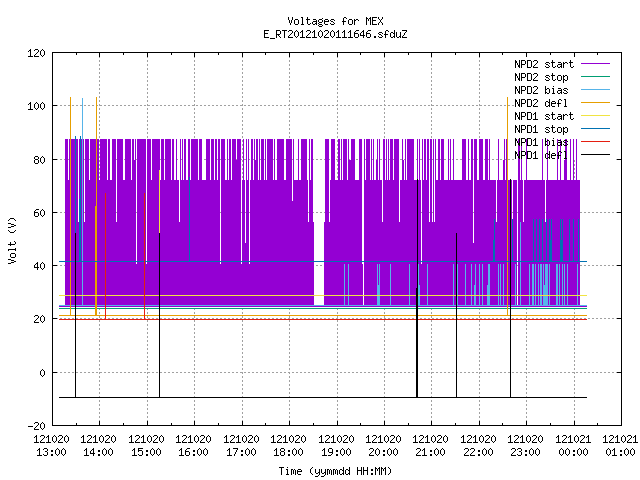Click the x-axis tick 121020 17:00
The width and height of the screenshot is (640, 480).
(x=241, y=446)
